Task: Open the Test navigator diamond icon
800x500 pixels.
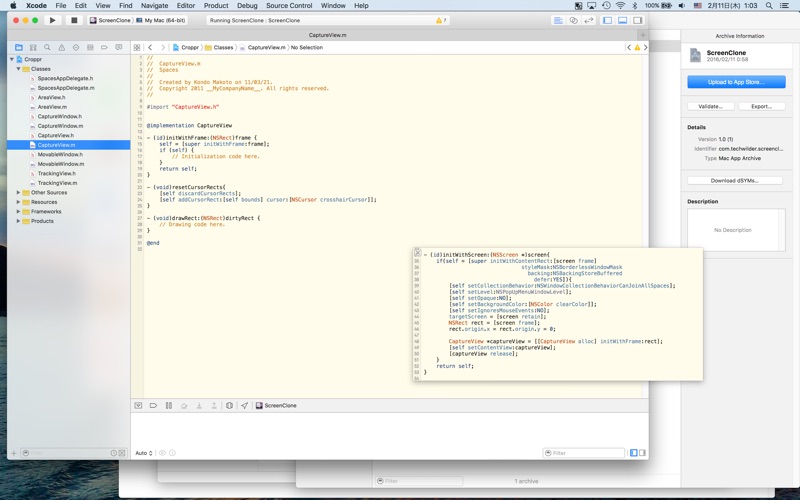Action: tap(76, 47)
